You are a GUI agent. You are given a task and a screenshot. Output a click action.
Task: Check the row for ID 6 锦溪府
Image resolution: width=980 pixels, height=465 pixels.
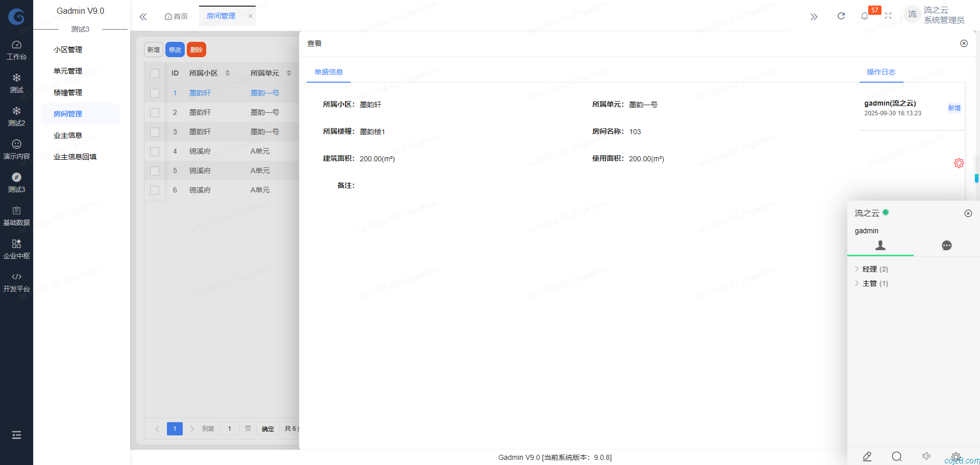[155, 190]
